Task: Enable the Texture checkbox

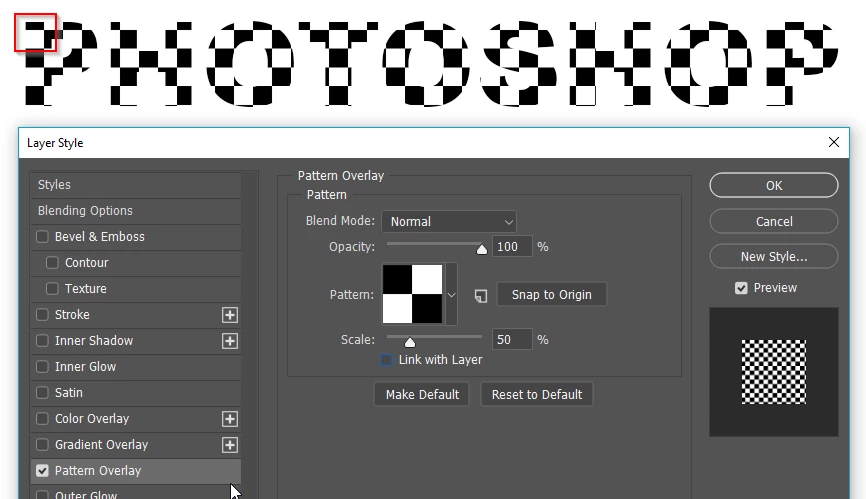Action: (52, 289)
